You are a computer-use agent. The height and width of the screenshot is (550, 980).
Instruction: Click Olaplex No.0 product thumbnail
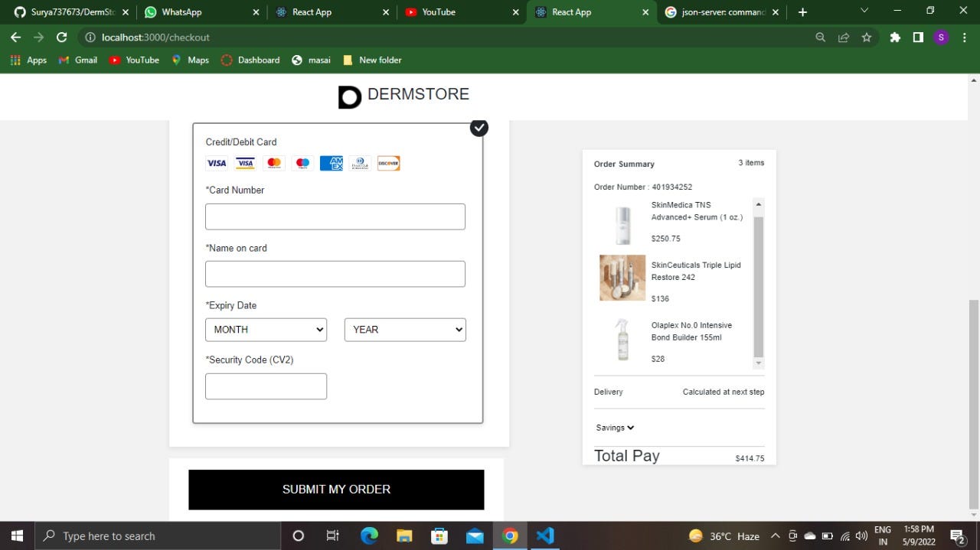622,339
